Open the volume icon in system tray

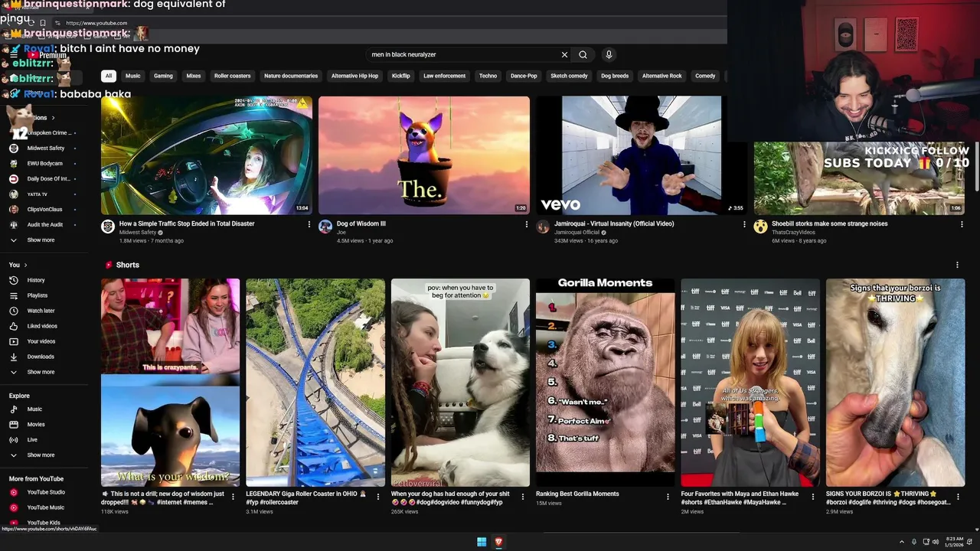[x=936, y=542]
